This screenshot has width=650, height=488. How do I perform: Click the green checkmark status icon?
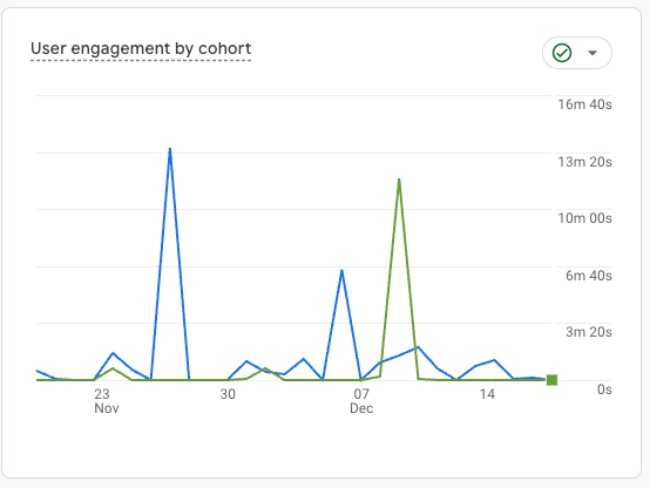coord(562,53)
